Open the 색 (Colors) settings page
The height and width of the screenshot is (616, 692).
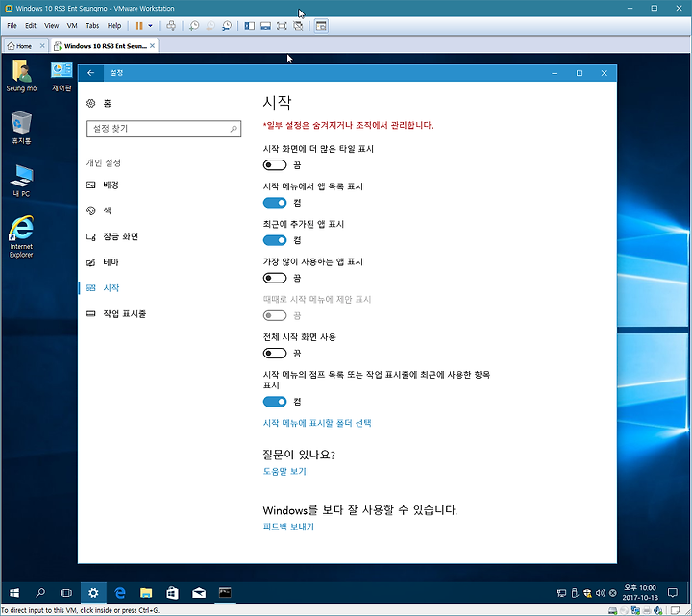click(99, 210)
